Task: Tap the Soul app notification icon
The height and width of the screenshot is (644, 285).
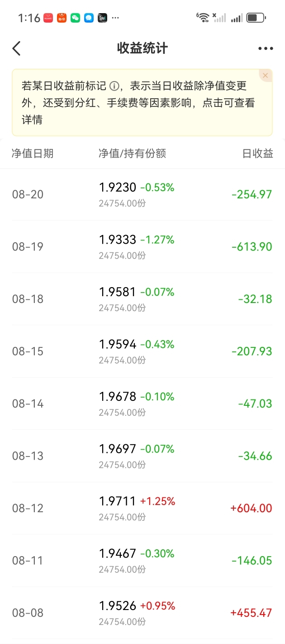Action: click(102, 18)
